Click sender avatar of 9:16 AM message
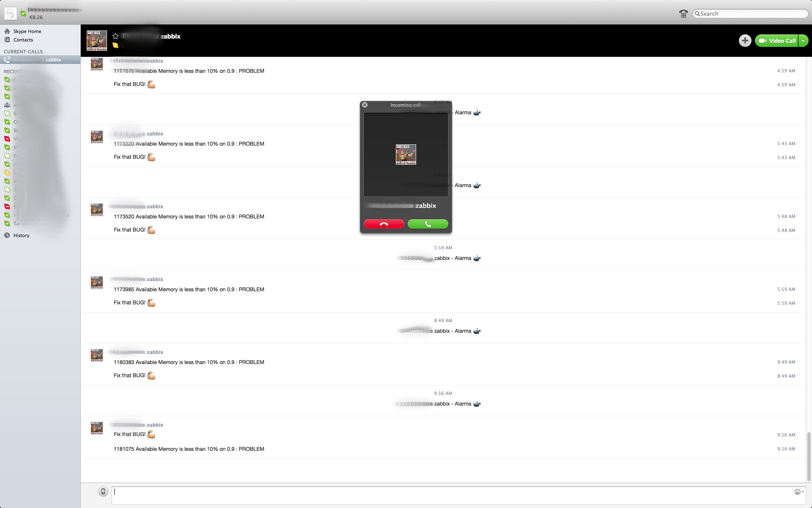The image size is (812, 508). (97, 428)
